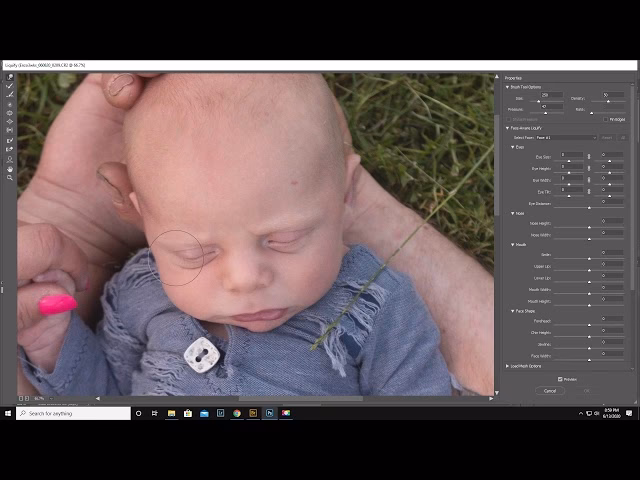640x480 pixels.
Task: Click the Mouth Width slider
Action: pos(589,293)
